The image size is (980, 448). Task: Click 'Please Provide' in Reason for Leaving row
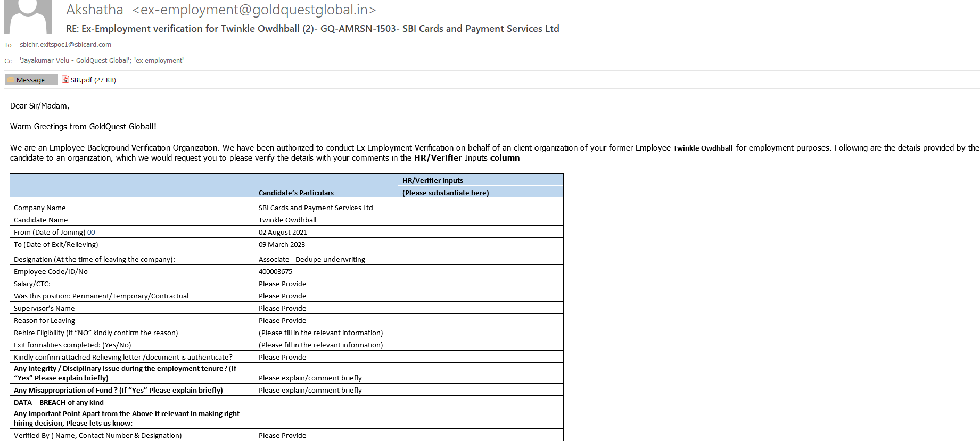coord(282,320)
